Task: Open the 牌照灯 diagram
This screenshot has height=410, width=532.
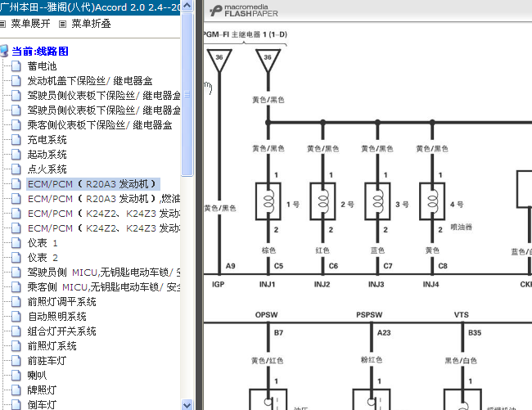Action: coord(42,390)
